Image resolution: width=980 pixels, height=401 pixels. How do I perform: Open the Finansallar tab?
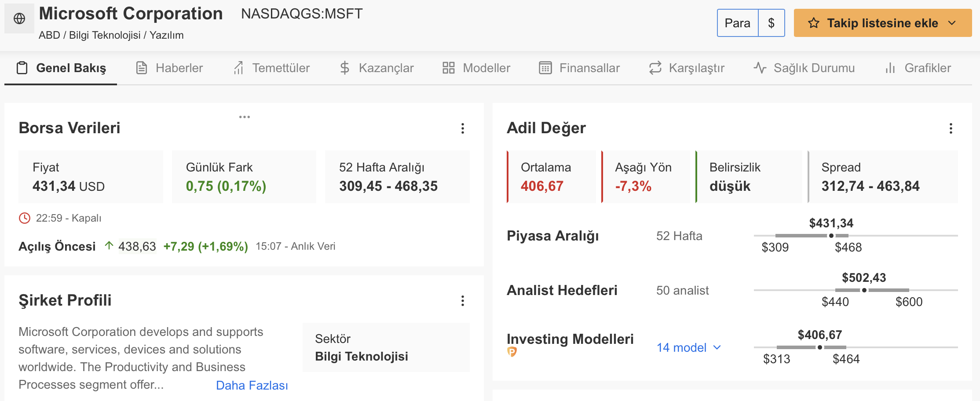579,68
